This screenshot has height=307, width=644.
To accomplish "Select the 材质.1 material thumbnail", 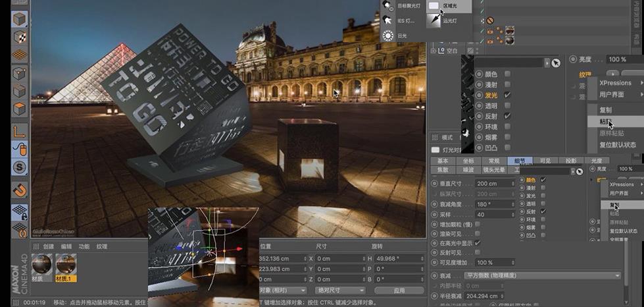I will click(66, 267).
